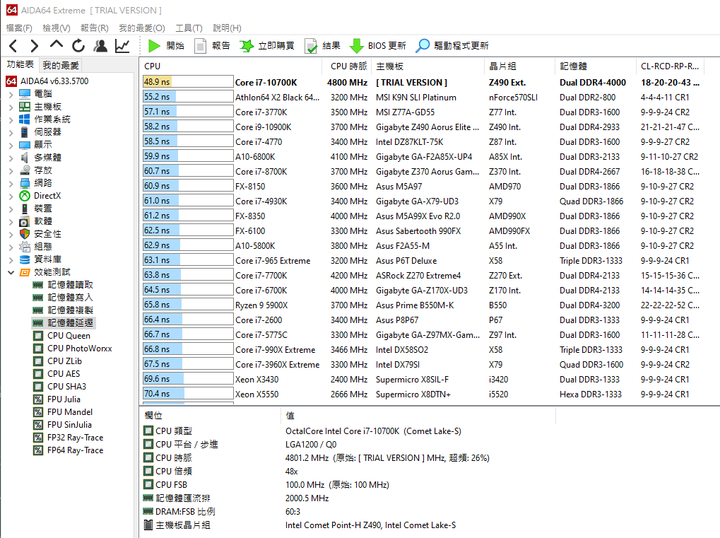Click the Windows logo Operating System icon in the tree
The image size is (720, 538).
tap(25, 119)
